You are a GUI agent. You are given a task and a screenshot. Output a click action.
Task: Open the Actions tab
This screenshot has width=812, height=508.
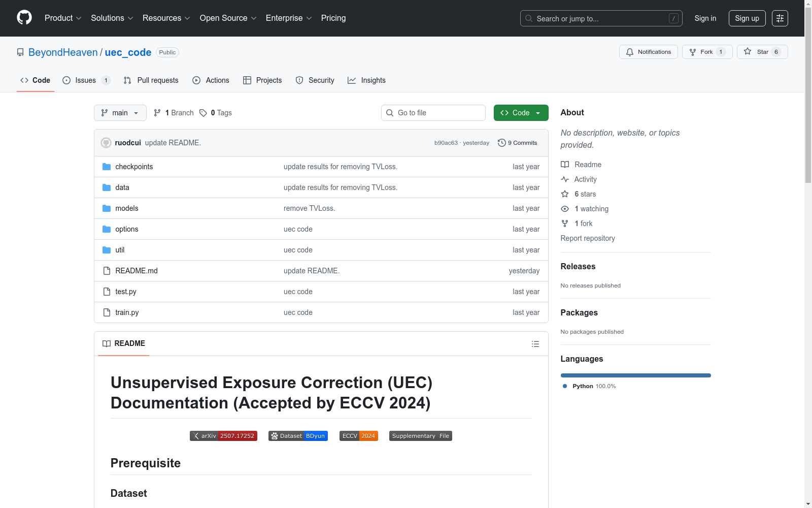(x=211, y=80)
